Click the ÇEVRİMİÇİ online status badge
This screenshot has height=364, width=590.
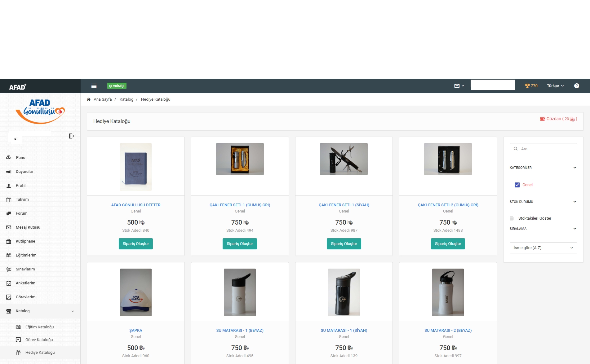point(117,86)
